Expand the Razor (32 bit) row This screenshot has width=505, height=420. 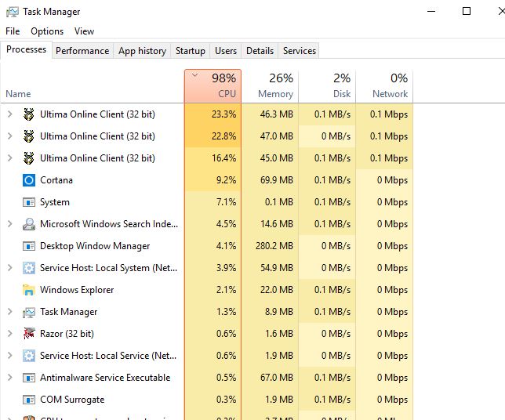click(x=9, y=334)
